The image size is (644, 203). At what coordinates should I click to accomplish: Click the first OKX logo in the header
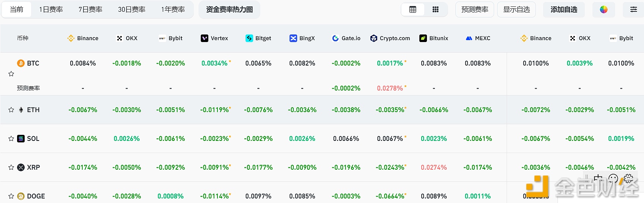point(120,38)
